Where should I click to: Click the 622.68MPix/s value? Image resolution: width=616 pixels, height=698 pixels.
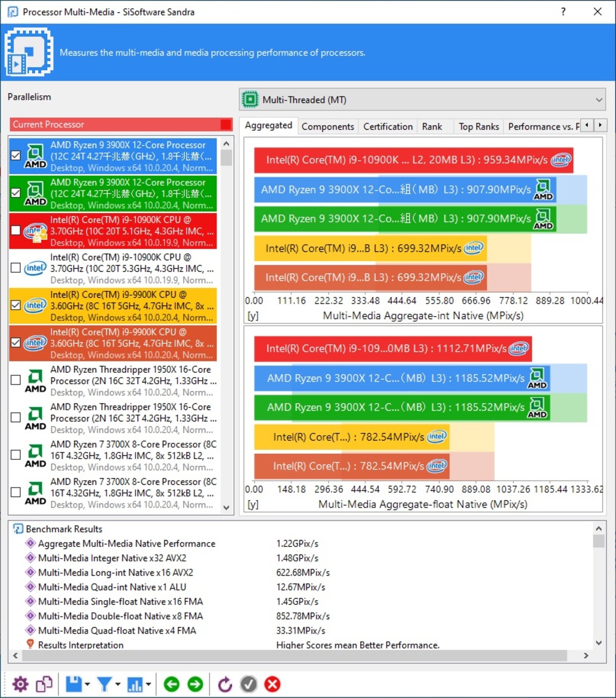[303, 573]
